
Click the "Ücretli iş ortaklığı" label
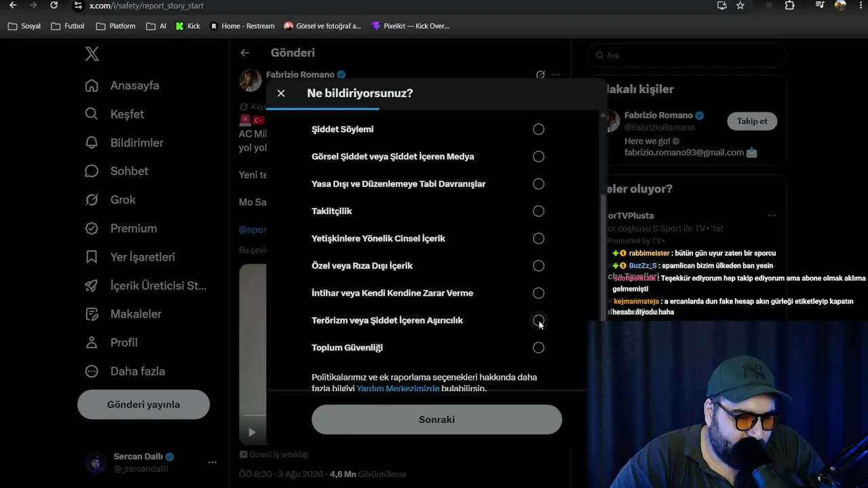[274, 455]
